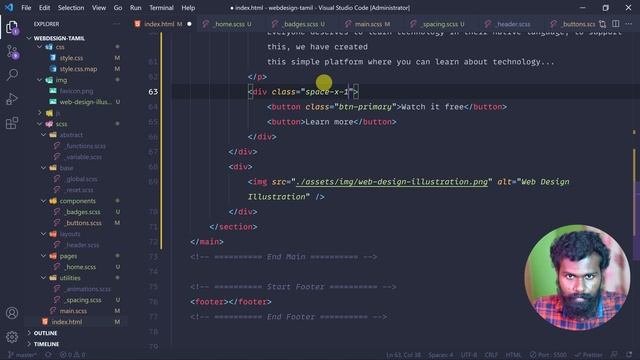Open the Explorer view in activity bar
This screenshot has width=640, height=360.
(12, 28)
